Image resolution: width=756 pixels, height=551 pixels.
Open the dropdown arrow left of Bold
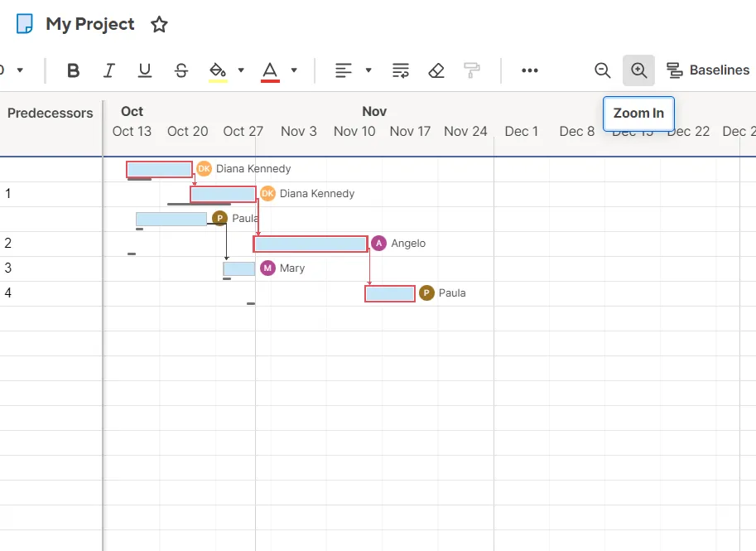coord(20,70)
